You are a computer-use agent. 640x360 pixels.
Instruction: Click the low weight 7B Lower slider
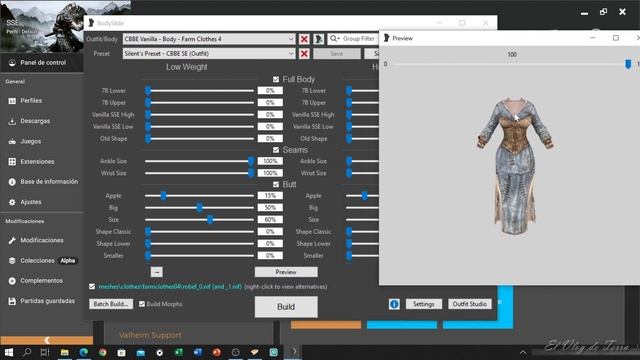click(199, 91)
